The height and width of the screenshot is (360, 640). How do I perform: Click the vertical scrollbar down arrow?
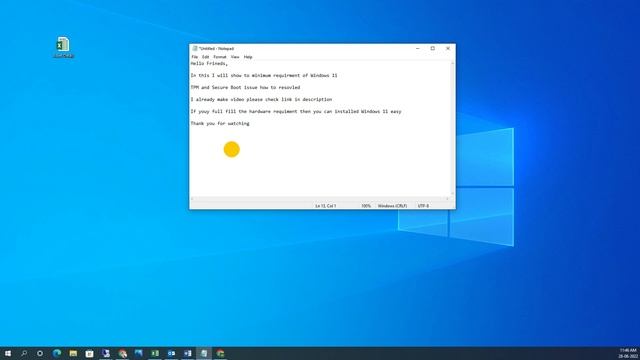click(x=452, y=193)
